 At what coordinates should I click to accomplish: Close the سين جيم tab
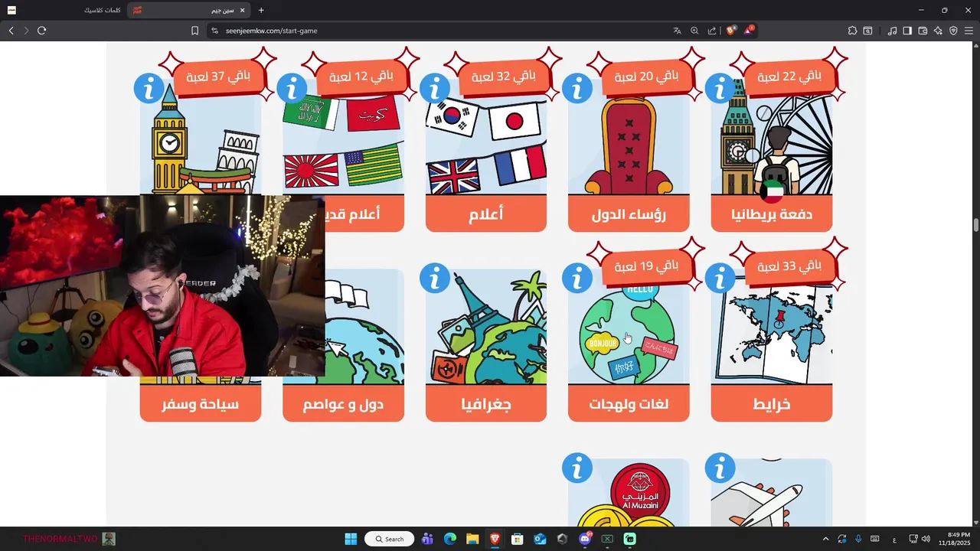tap(243, 10)
